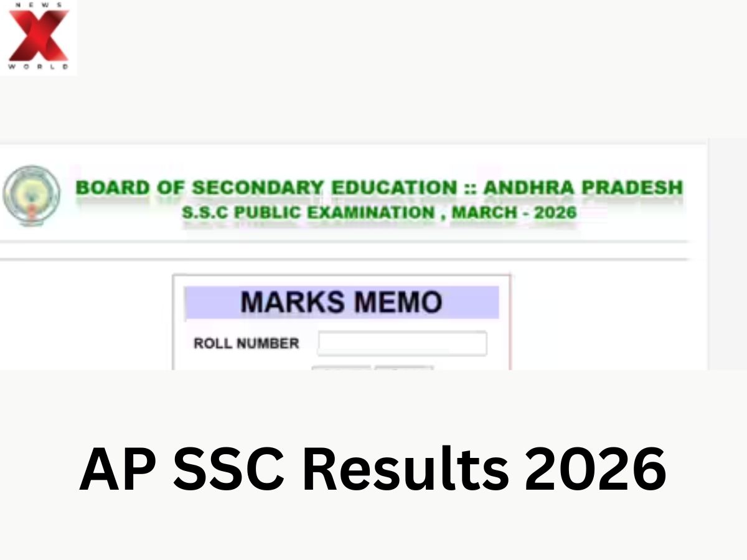Click MARCH - 2026 in the green subtitle
The image size is (747, 560).
[x=514, y=213]
